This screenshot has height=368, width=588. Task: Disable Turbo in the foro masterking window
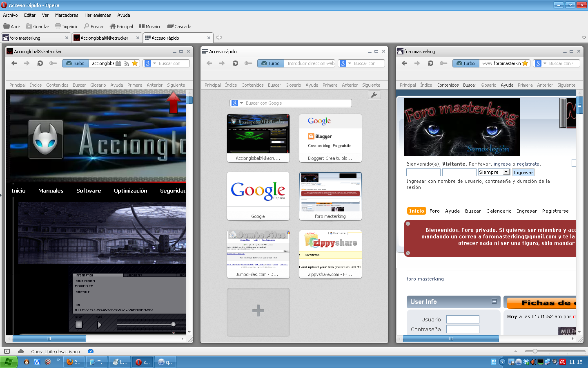[465, 63]
